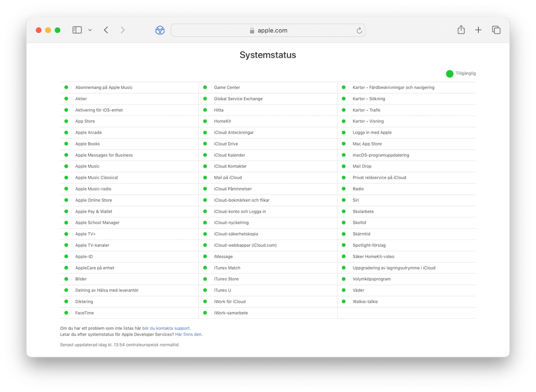Select the 'Aktier' service text
The height and width of the screenshot is (392, 536).
coord(81,99)
